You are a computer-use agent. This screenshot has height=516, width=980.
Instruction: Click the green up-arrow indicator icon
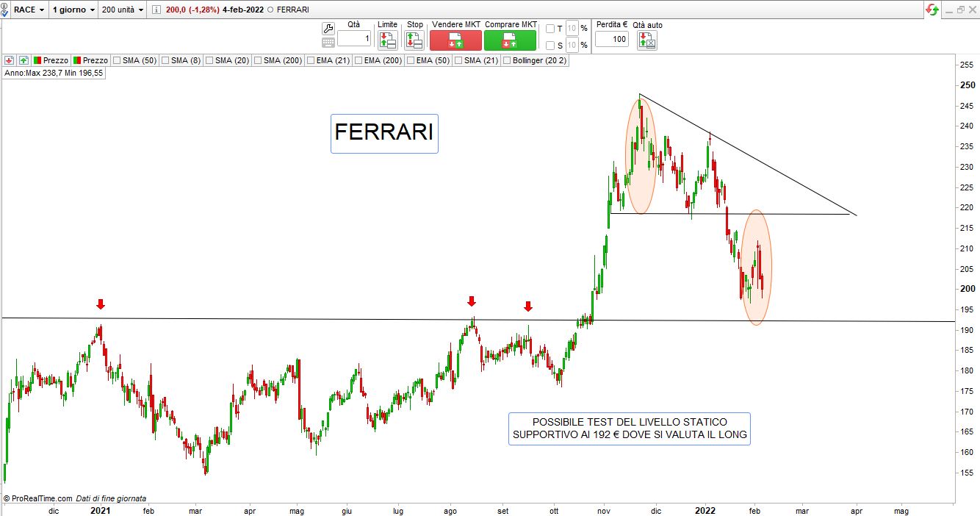click(x=24, y=60)
